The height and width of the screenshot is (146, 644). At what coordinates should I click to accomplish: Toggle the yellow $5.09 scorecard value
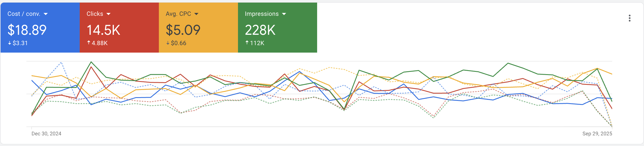pos(183,30)
